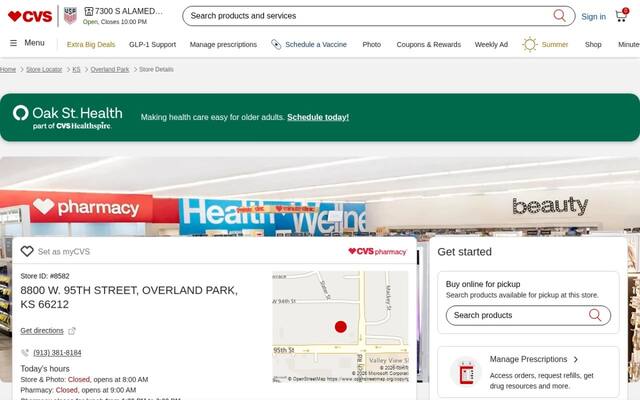The width and height of the screenshot is (640, 400).
Task: Click Buy online for pickup text
Action: [x=483, y=284]
